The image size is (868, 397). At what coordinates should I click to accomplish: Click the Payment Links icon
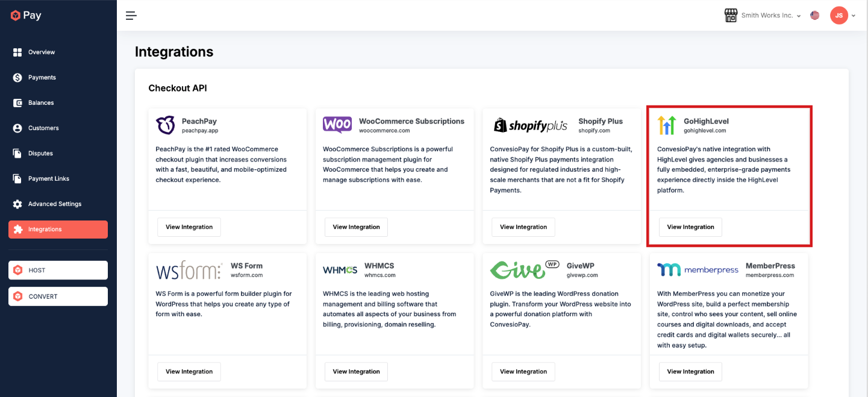[x=17, y=179]
